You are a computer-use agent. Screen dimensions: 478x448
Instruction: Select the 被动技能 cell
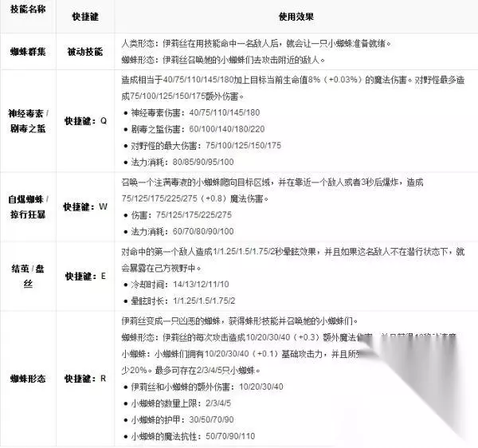(x=85, y=52)
